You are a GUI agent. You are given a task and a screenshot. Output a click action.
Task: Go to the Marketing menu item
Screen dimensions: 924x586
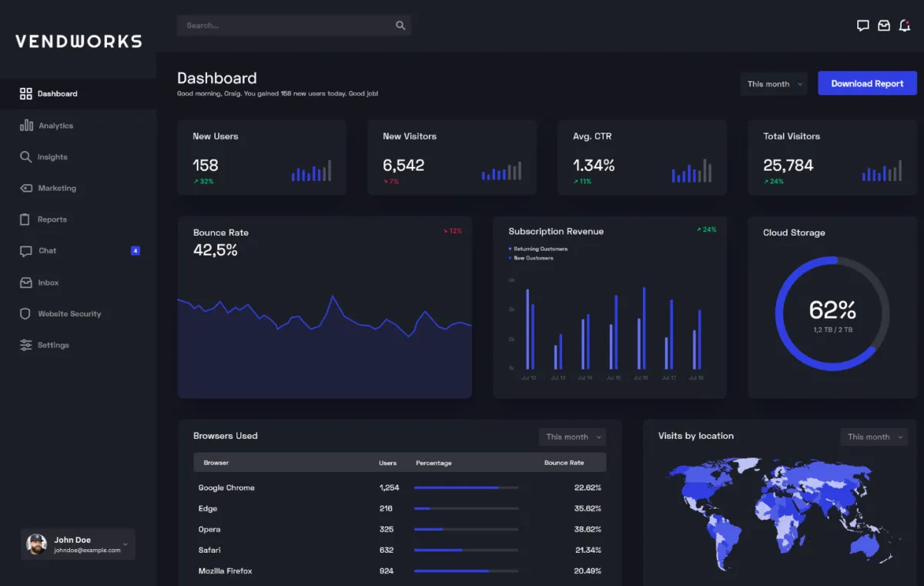click(x=57, y=188)
